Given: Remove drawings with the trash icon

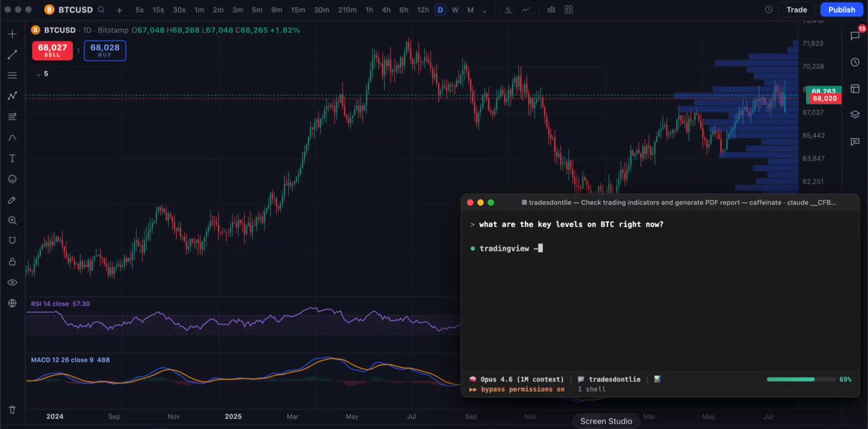Looking at the screenshot, I should coord(12,410).
